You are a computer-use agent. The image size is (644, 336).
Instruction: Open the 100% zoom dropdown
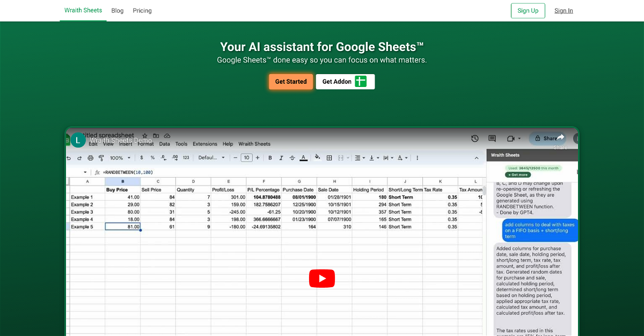tap(120, 158)
